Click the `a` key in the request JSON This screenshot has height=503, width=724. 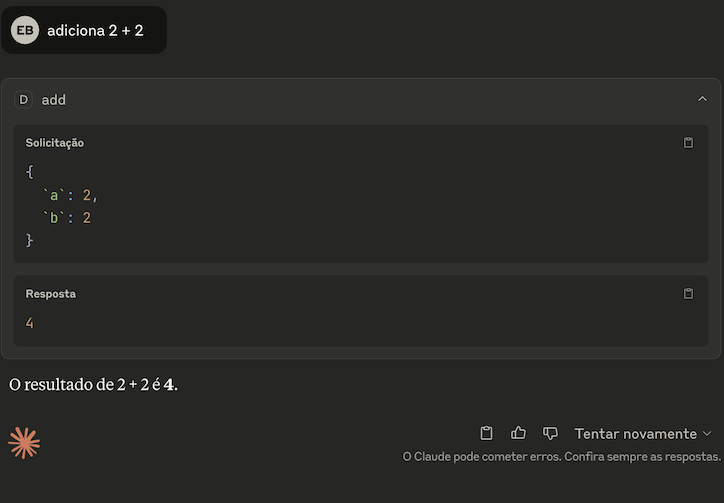[54, 195]
